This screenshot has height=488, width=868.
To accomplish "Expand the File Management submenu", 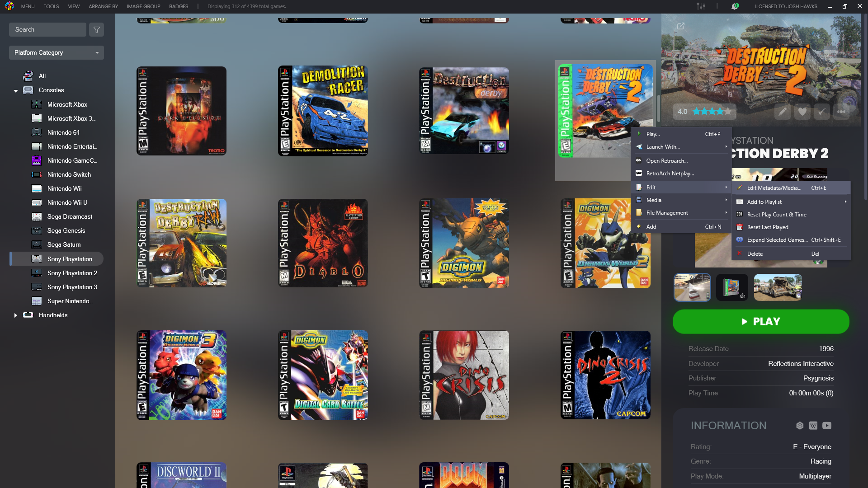I will (x=682, y=213).
